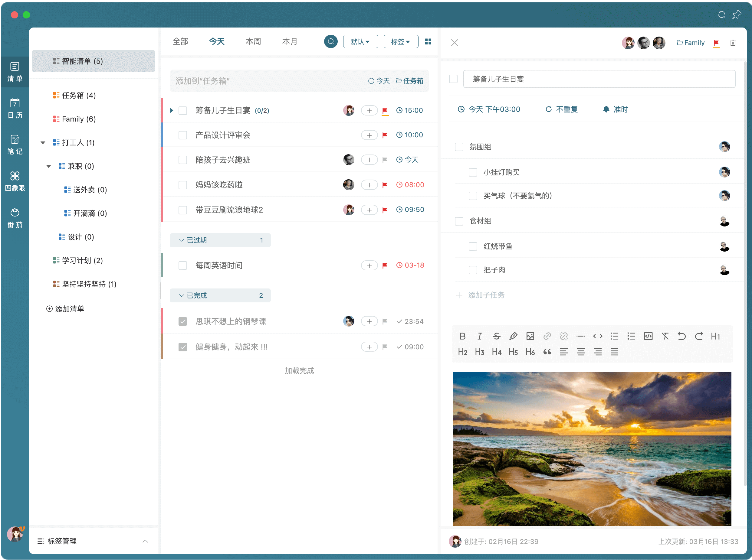Open the 默认 sort dropdown
The width and height of the screenshot is (752, 560).
[360, 41]
